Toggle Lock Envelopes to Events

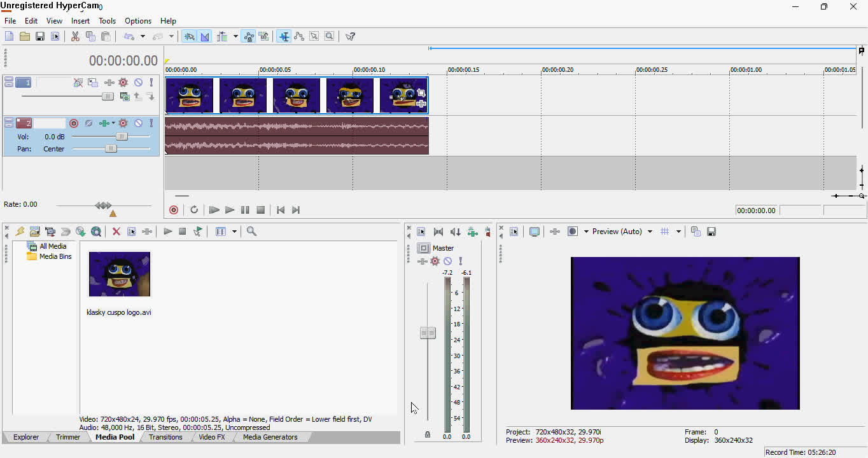coord(248,36)
